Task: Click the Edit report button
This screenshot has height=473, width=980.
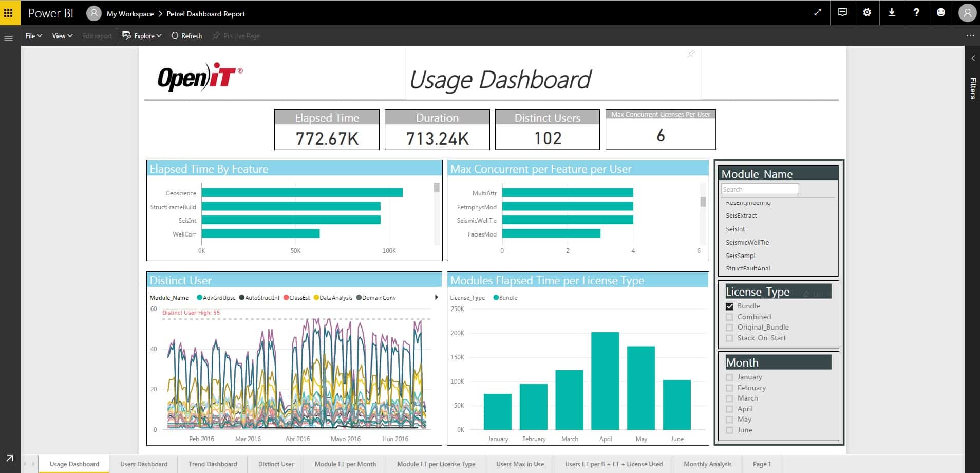Action: pyautogui.click(x=97, y=36)
